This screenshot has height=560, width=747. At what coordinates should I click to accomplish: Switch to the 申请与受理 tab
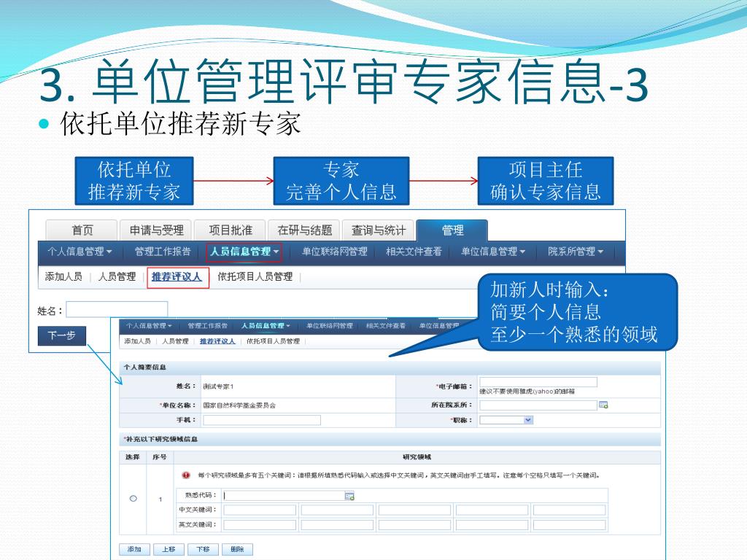(156, 230)
